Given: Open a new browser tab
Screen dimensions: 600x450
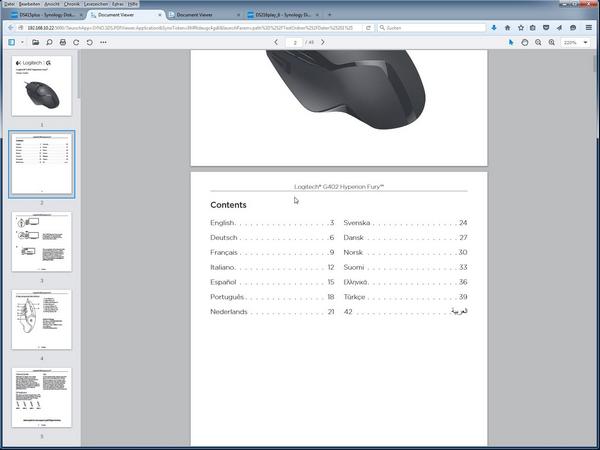Looking at the screenshot, I should click(330, 15).
